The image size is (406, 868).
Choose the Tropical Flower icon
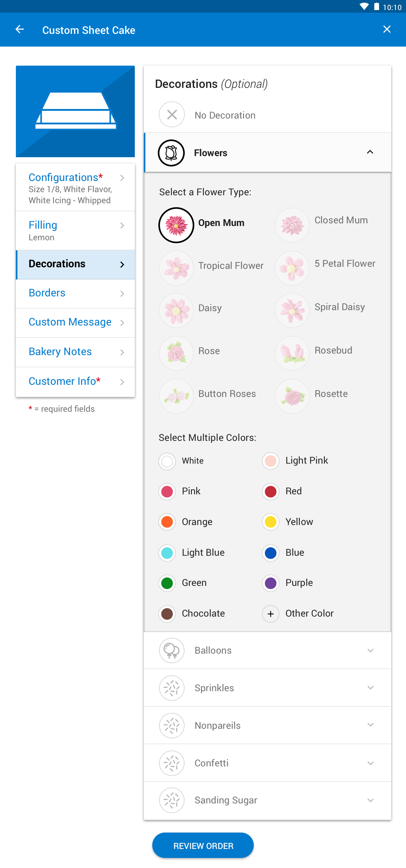(176, 268)
